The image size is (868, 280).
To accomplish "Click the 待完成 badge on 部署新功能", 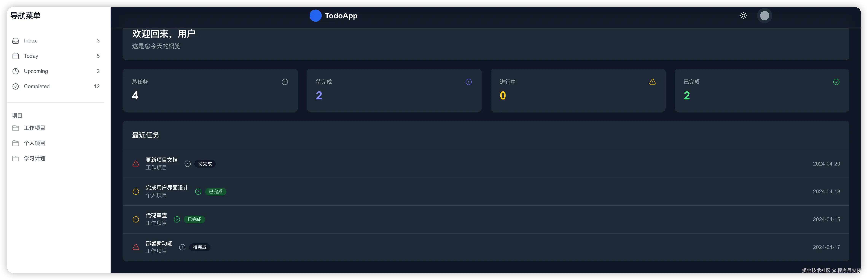I will [x=199, y=247].
